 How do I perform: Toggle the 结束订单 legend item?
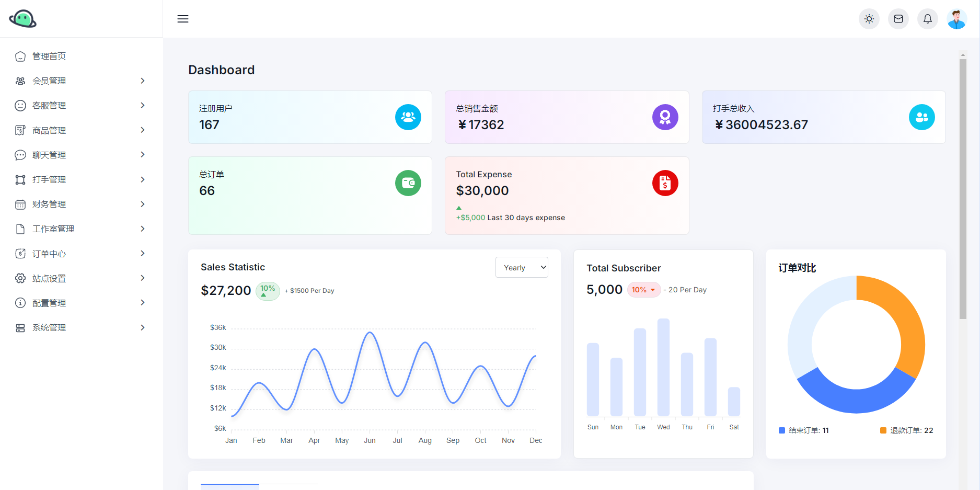click(803, 430)
